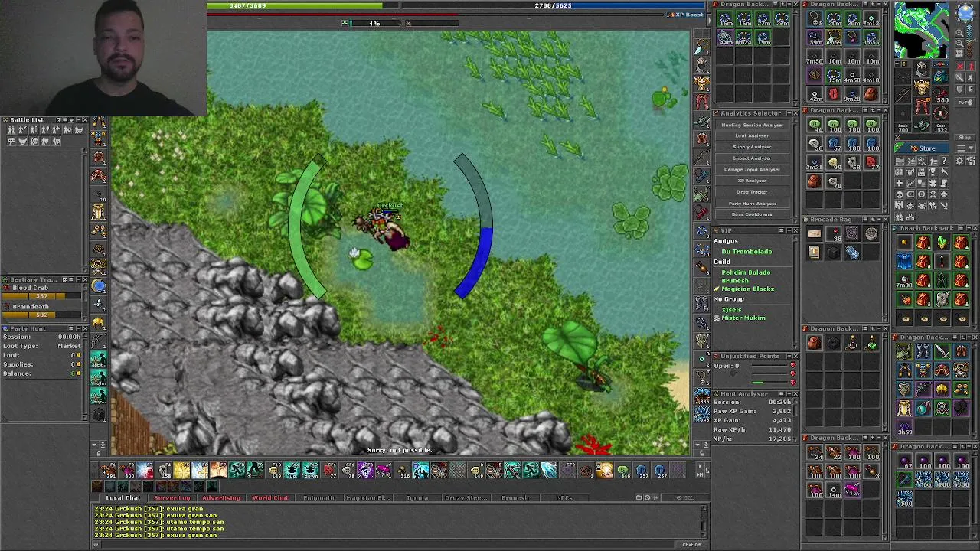Viewport: 980px width, 551px height.
Task: Open the Advertising chat tab
Action: pos(221,498)
